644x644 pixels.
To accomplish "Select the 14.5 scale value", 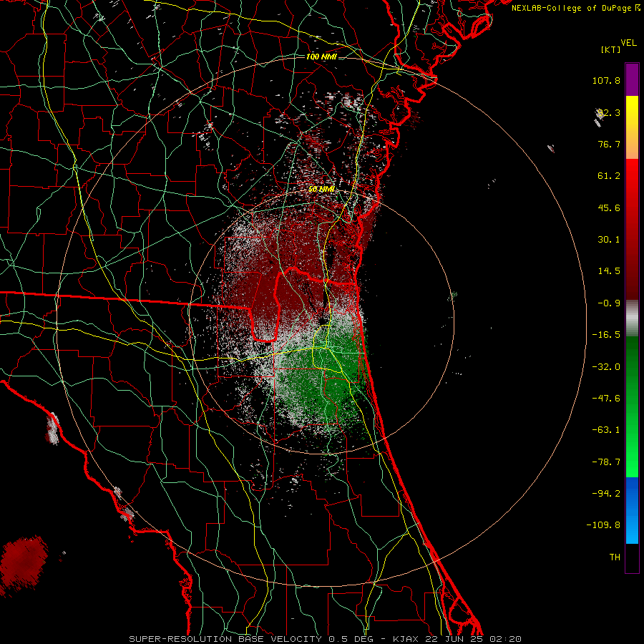I will (609, 271).
